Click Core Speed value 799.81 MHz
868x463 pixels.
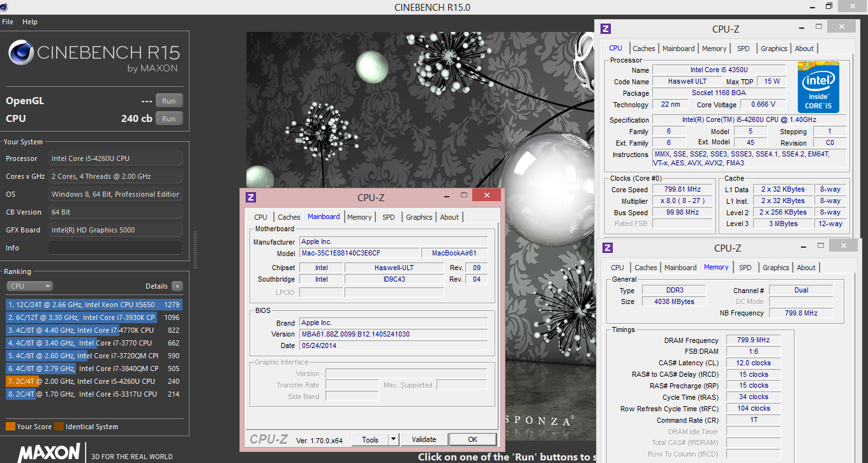pos(682,190)
